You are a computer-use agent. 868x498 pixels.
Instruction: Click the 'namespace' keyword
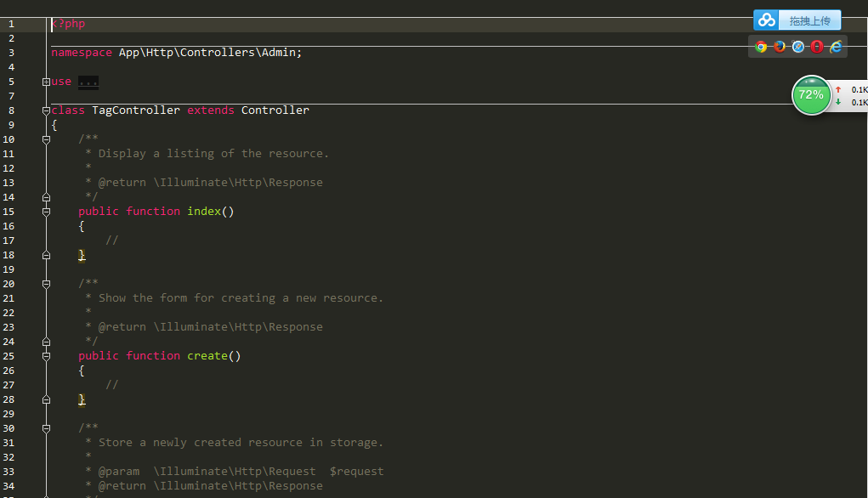pos(82,53)
